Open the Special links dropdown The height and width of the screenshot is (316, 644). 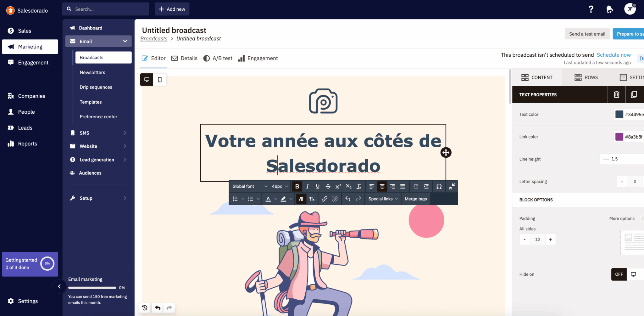coord(383,199)
